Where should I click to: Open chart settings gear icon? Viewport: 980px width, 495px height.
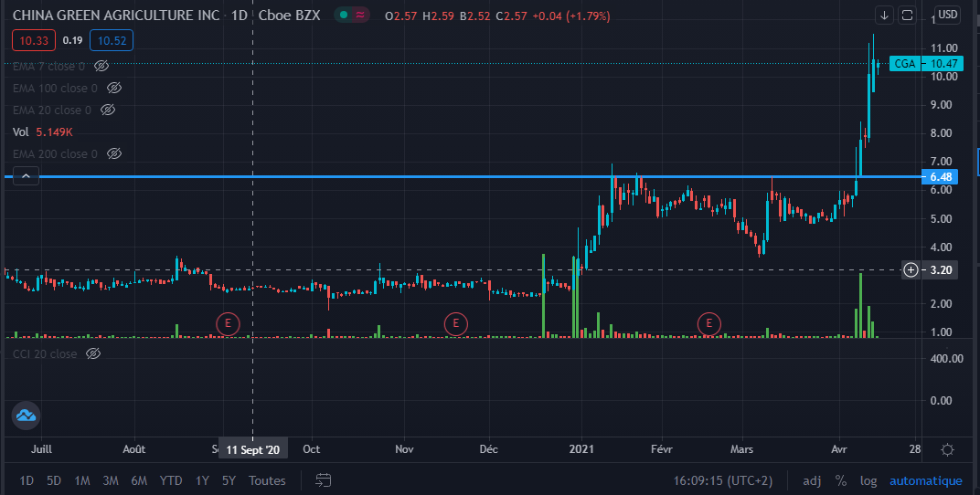tap(947, 449)
